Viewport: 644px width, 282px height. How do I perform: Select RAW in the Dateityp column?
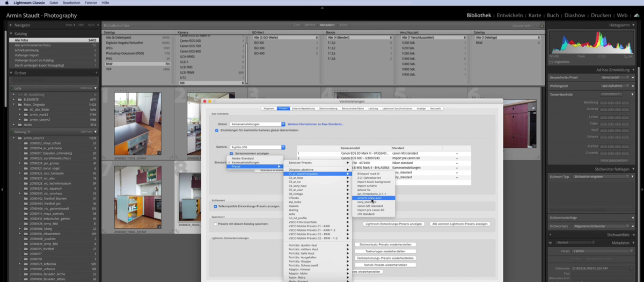[137, 64]
